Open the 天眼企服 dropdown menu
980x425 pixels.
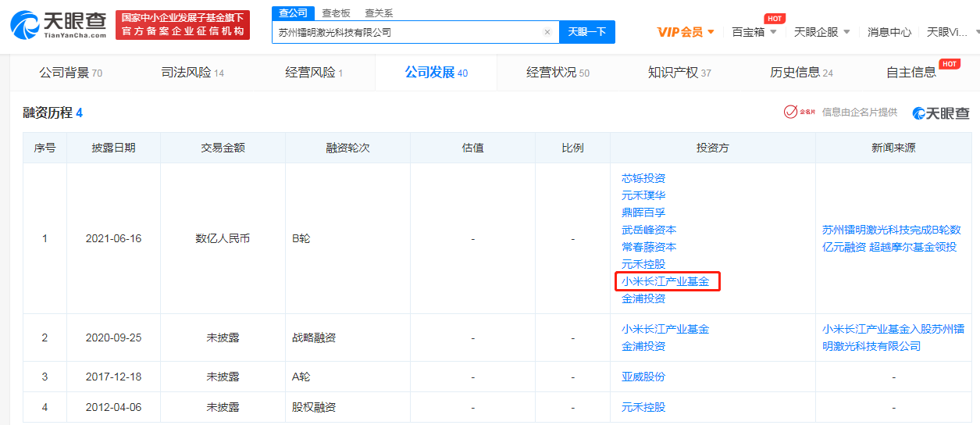coord(822,32)
